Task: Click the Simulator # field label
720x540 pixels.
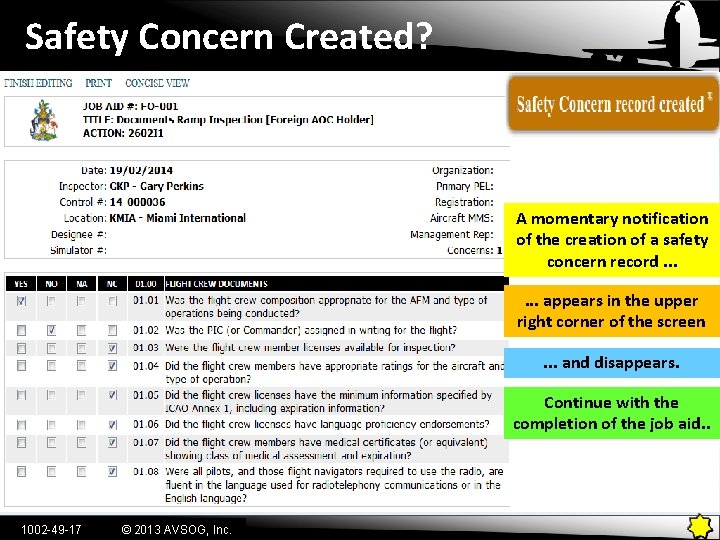Action: [79, 250]
